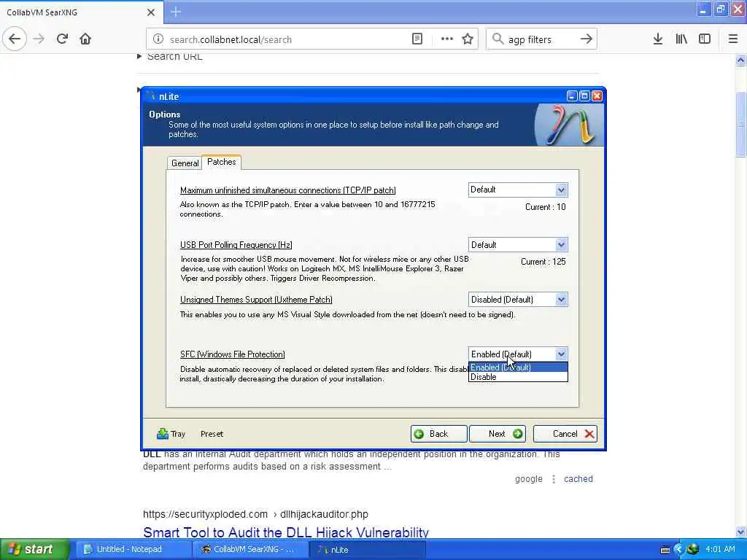Open a new browser tab
This screenshot has width=747, height=560.
click(176, 12)
